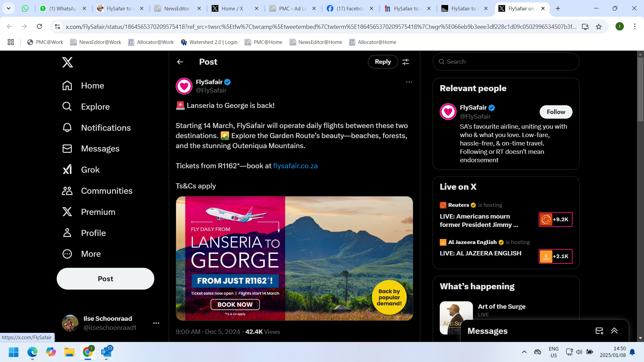Open the tab search dropdown arrow

tap(8, 8)
